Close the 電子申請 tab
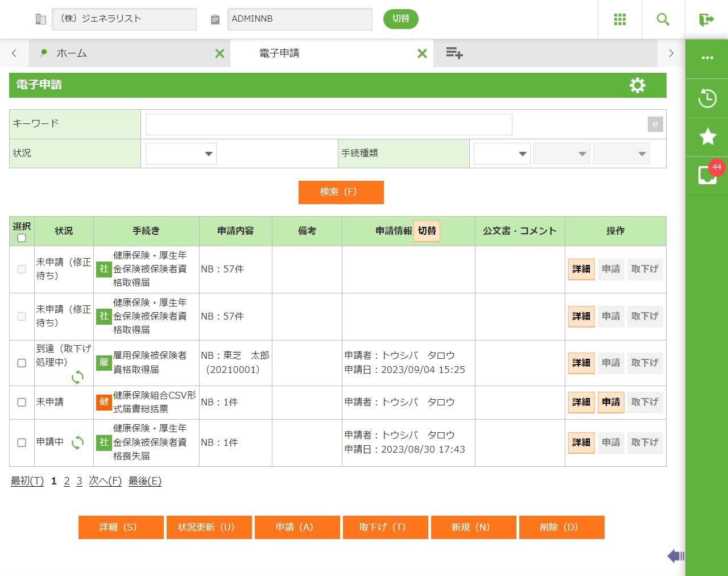Image resolution: width=728 pixels, height=576 pixels. (422, 53)
